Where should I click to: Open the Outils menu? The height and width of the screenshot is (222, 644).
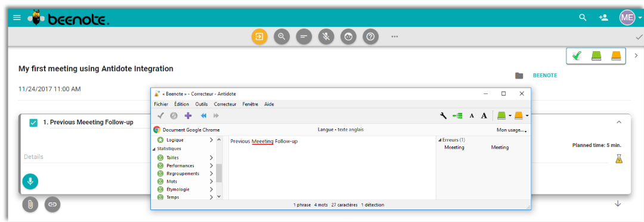(202, 104)
